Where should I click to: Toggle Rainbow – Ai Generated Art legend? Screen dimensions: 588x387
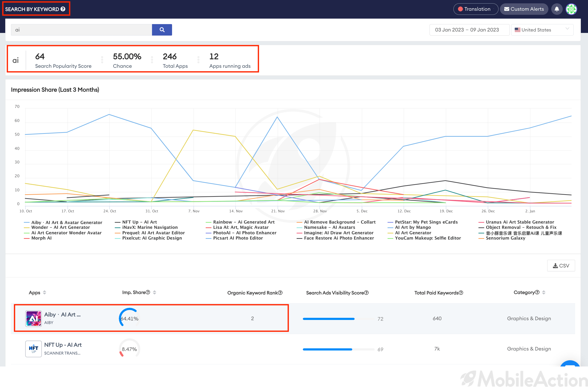tap(240, 222)
